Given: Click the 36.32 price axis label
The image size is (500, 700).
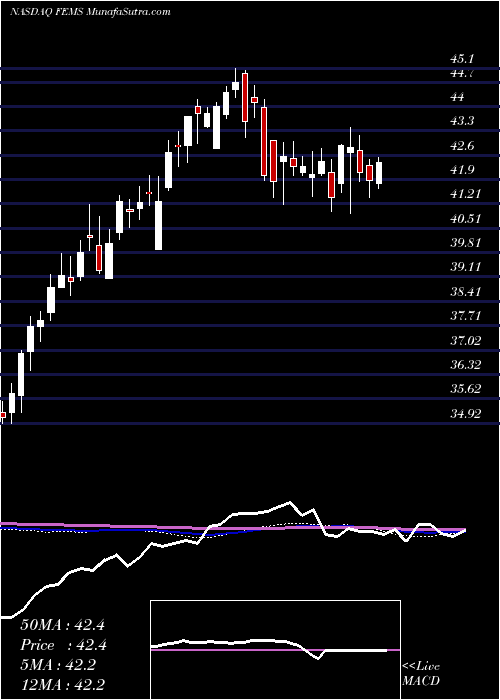Looking at the screenshot, I should [465, 365].
